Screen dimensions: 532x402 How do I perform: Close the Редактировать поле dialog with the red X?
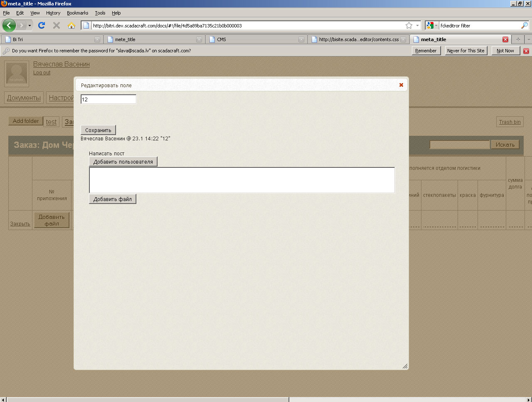point(401,85)
